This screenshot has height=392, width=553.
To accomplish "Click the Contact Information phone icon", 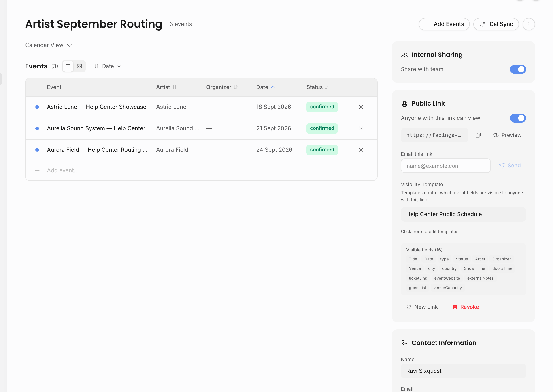I will [404, 343].
